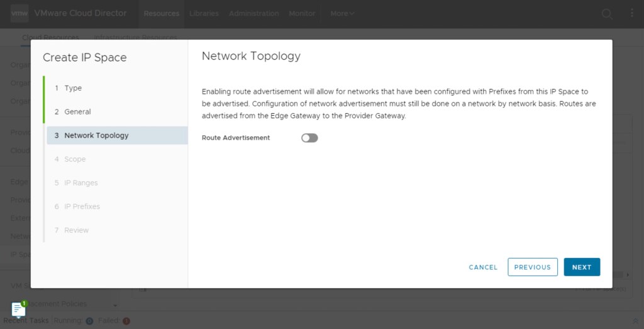Image resolution: width=644 pixels, height=329 pixels.
Task: Click the NEXT button
Action: pos(582,267)
